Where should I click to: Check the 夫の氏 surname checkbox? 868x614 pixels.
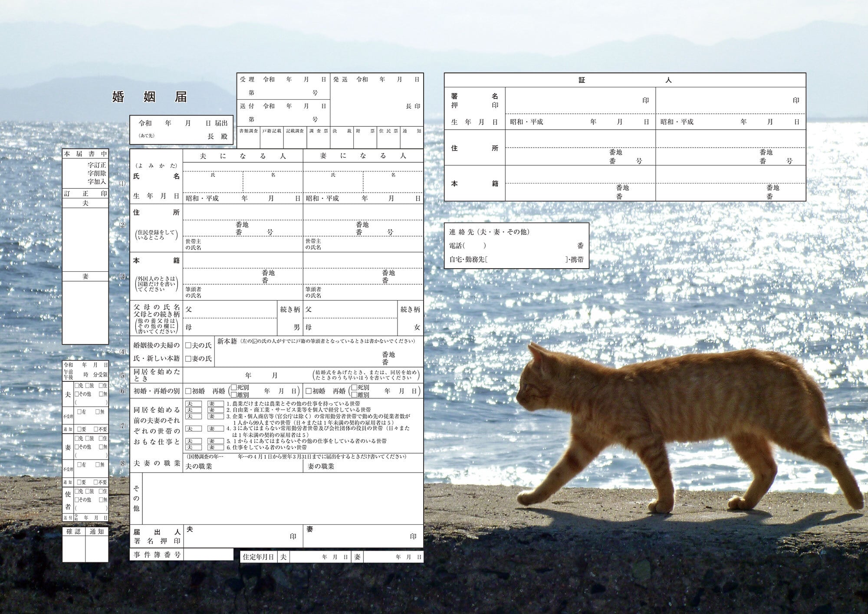(x=188, y=345)
